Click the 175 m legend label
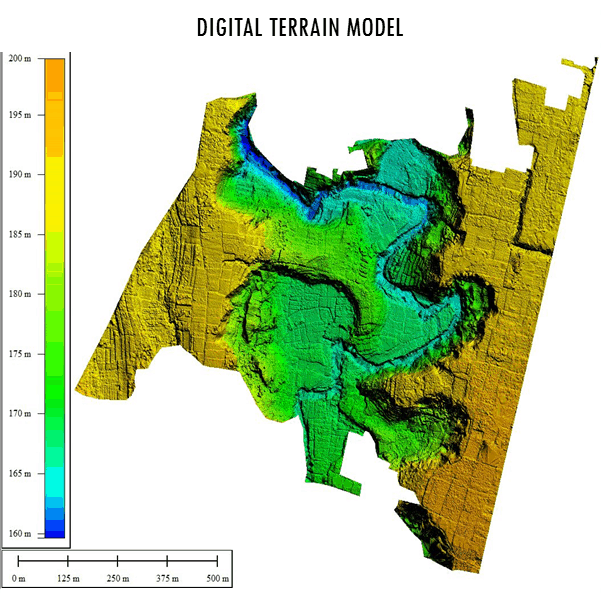The width and height of the screenshot is (601, 593). (x=20, y=354)
